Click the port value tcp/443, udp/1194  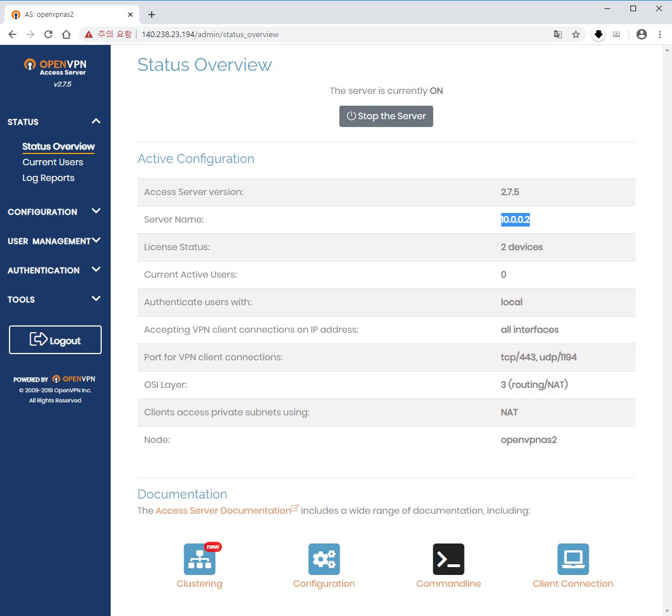538,357
